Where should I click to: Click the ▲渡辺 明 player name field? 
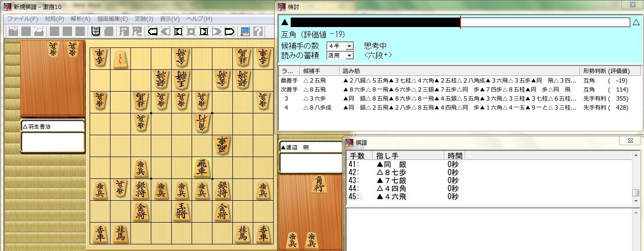pos(311,148)
